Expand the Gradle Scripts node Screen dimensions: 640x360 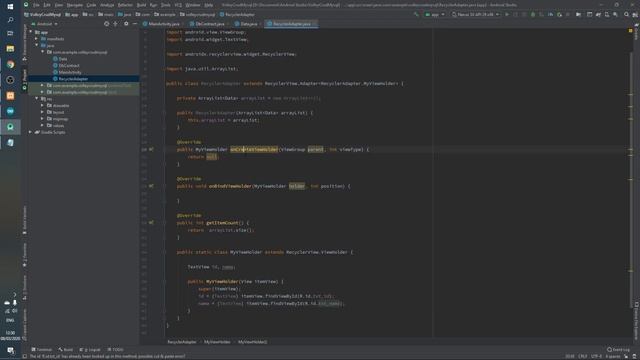point(31,132)
